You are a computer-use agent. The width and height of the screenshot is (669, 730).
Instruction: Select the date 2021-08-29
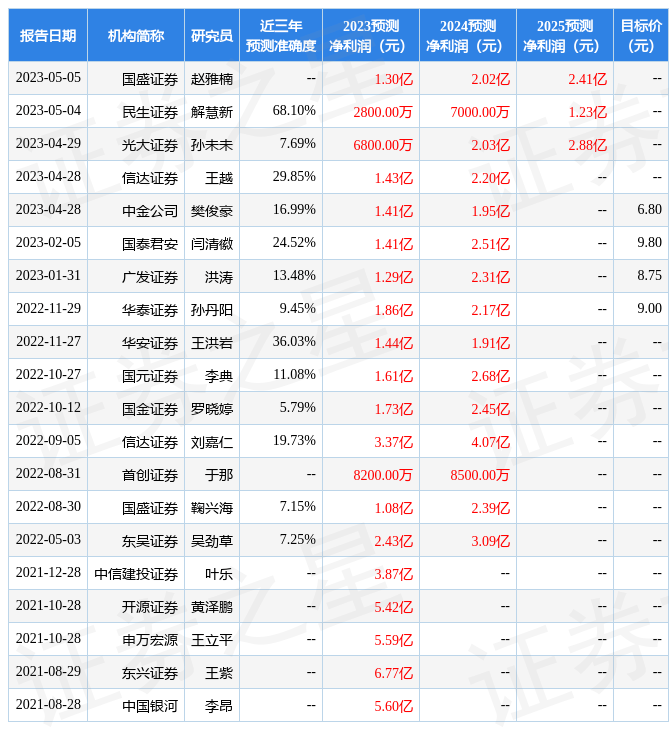point(48,672)
